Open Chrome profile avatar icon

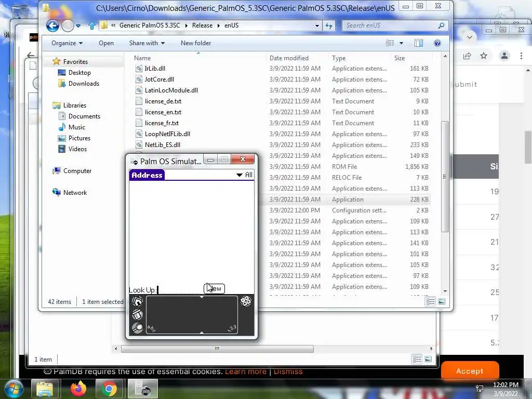tap(504, 56)
